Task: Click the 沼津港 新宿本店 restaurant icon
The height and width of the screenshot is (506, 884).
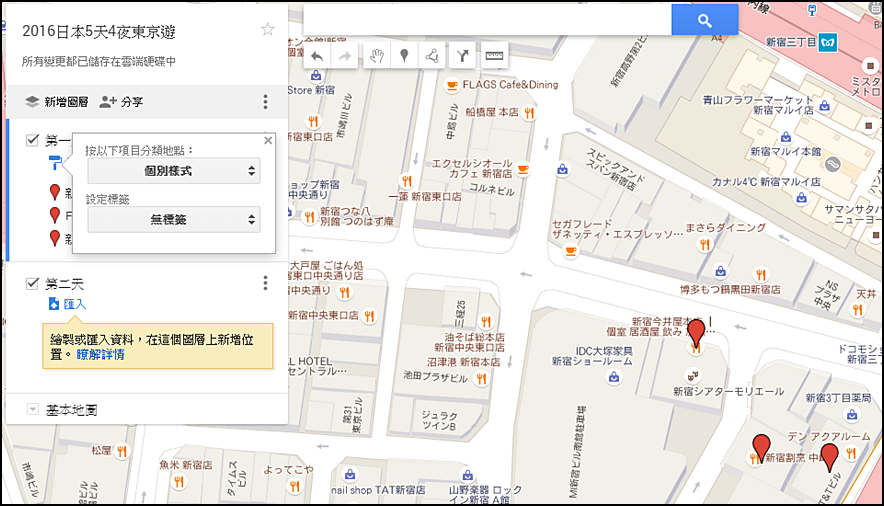Action: click(481, 378)
